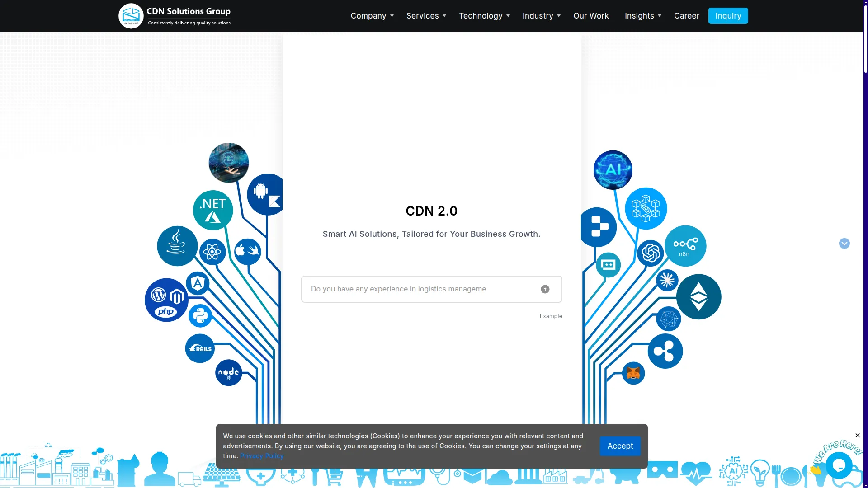Open the Angular technology icon
This screenshot has width=868, height=488.
[x=198, y=283]
